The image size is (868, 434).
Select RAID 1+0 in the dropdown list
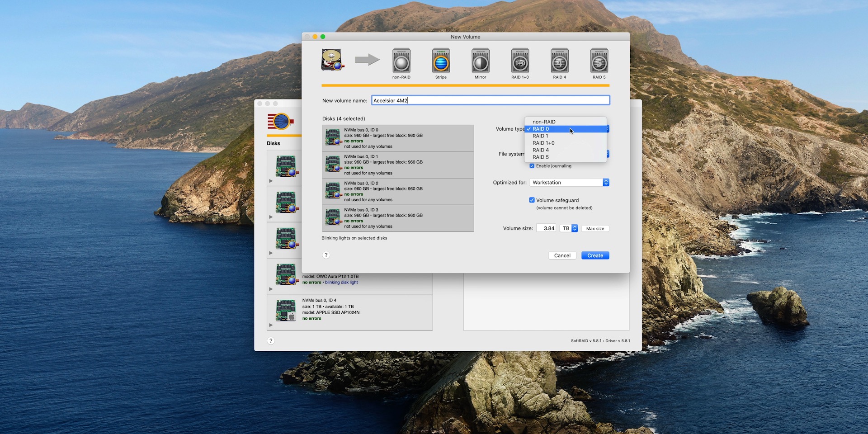tap(543, 143)
